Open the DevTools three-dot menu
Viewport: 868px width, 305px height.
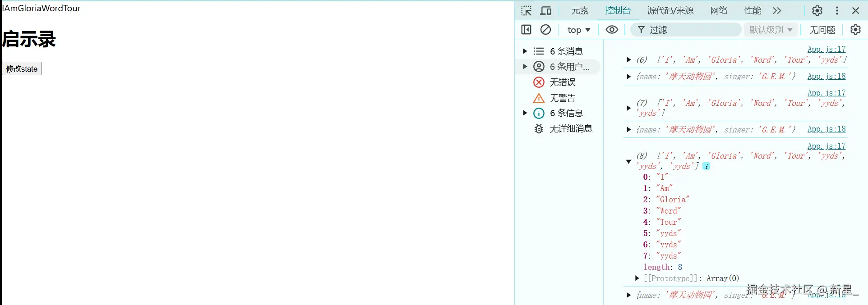point(837,10)
